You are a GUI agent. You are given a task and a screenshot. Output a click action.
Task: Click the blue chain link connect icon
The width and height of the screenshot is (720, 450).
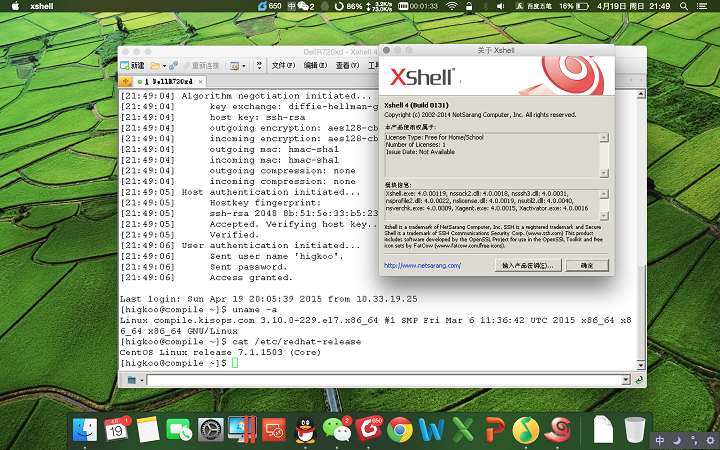(173, 66)
